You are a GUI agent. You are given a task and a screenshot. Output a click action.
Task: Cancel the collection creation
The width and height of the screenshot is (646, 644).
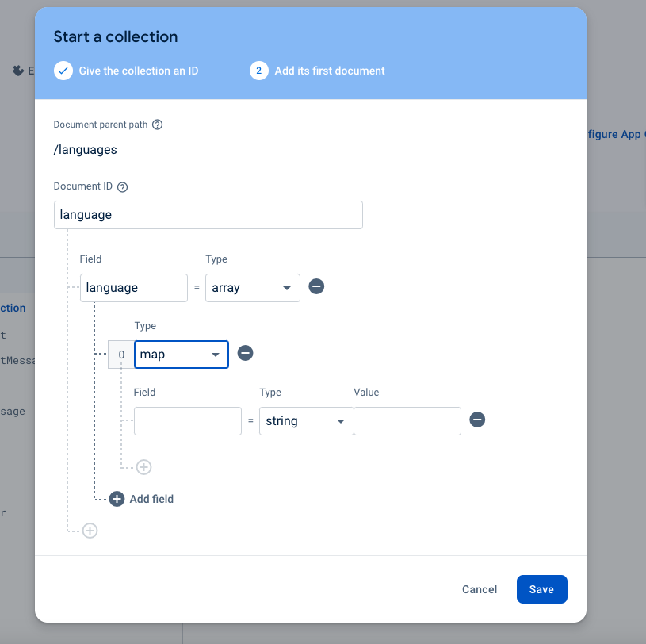480,589
